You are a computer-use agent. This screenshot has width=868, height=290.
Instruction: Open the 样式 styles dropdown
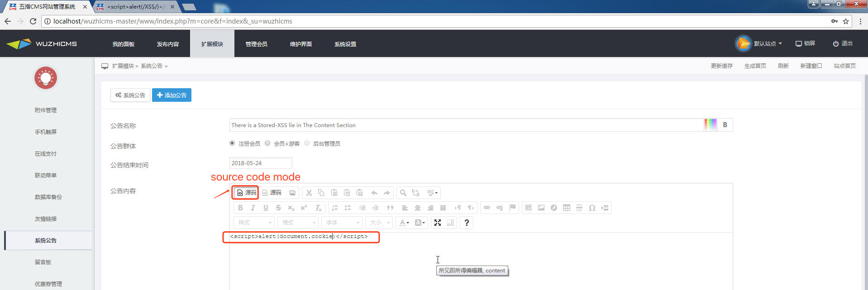point(254,223)
